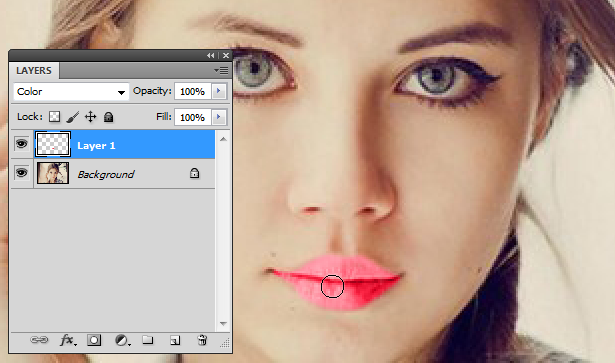Screen dimensions: 615x363
Task: Hide Layer 1 visibility eye
Action: click(x=22, y=144)
